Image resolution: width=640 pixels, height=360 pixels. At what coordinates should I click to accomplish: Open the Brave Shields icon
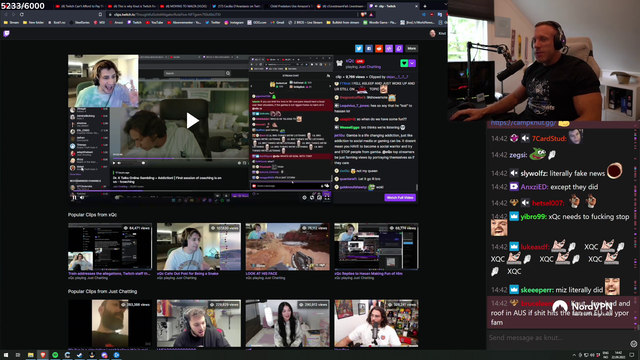363,14
